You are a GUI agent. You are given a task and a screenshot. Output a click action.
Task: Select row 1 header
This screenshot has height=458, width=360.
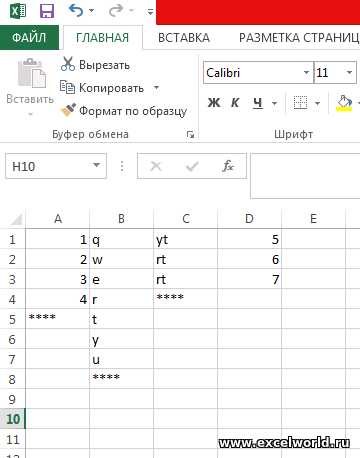coord(12,239)
